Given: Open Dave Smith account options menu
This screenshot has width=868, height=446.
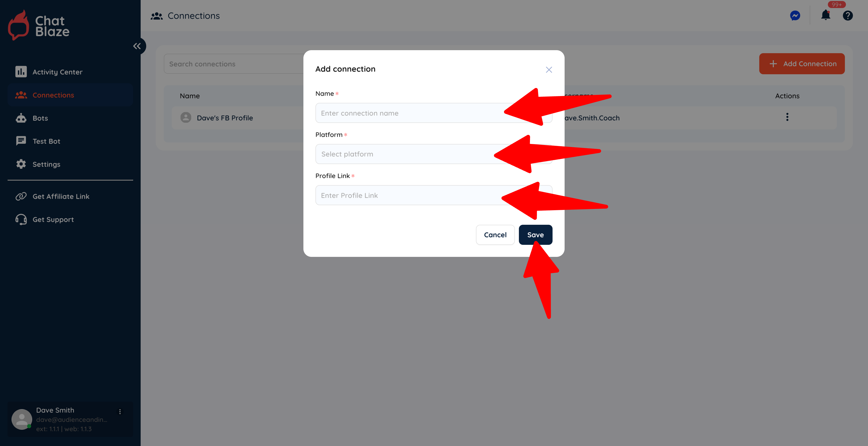Looking at the screenshot, I should click(x=120, y=411).
